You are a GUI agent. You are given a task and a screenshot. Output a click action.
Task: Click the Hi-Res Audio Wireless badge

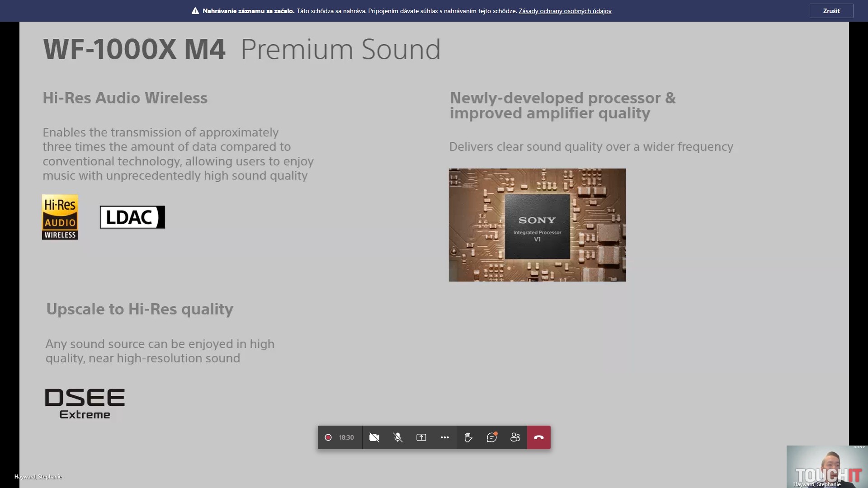[x=60, y=217]
